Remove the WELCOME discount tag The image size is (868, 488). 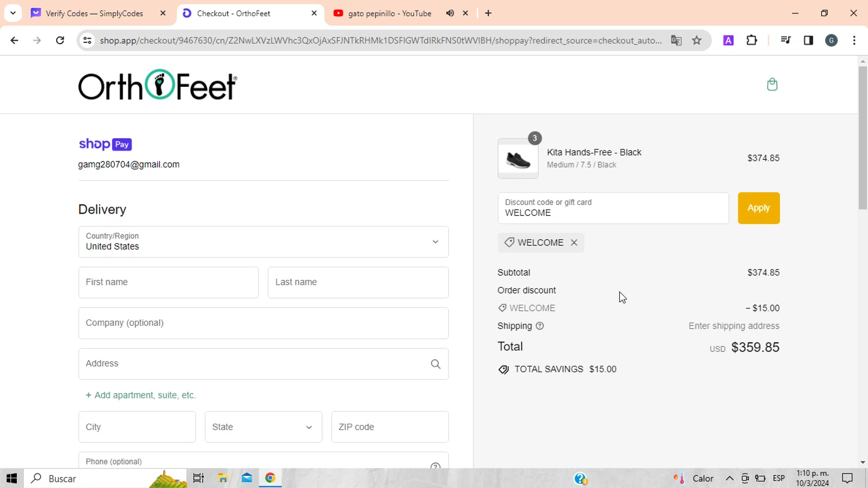[574, 243]
